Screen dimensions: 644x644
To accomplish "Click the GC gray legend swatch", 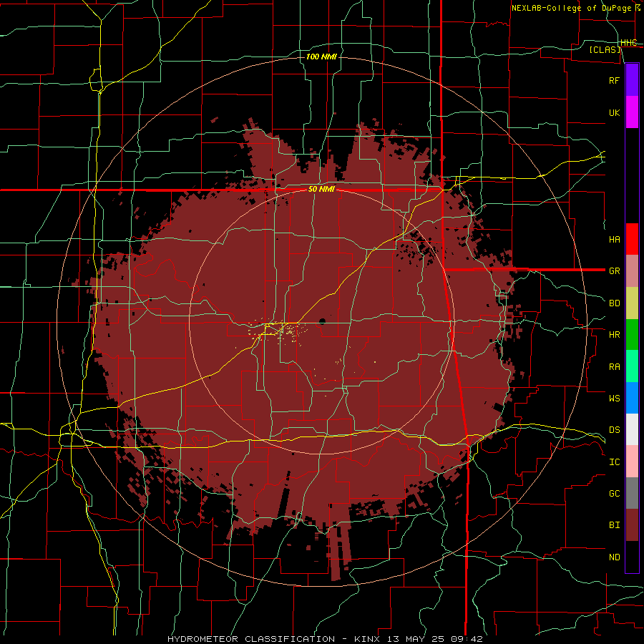I will click(x=632, y=493).
